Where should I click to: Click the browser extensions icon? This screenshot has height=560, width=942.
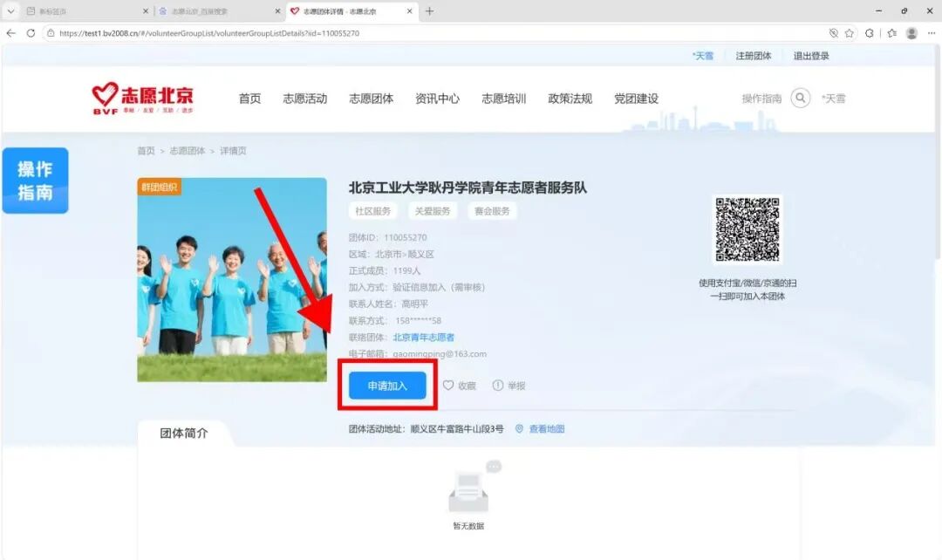870,33
